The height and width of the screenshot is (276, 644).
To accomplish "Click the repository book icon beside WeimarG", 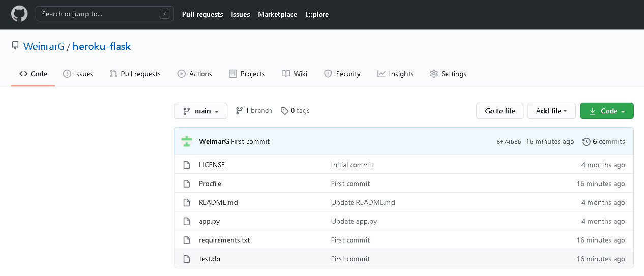I will tap(15, 46).
